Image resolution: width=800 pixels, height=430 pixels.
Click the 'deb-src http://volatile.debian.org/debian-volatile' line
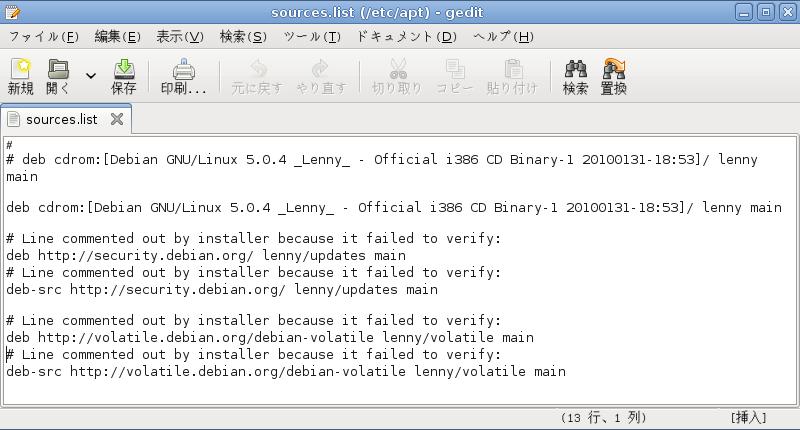pyautogui.click(x=286, y=372)
